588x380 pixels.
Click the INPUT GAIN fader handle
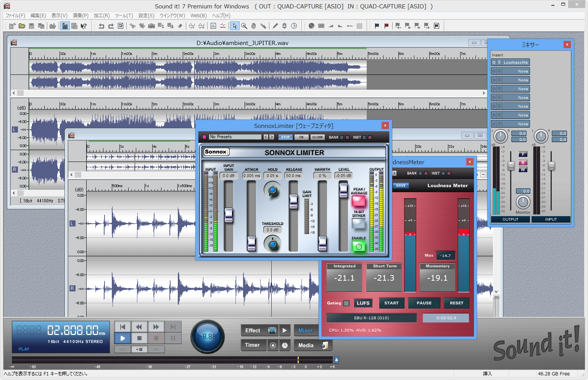pyautogui.click(x=229, y=215)
